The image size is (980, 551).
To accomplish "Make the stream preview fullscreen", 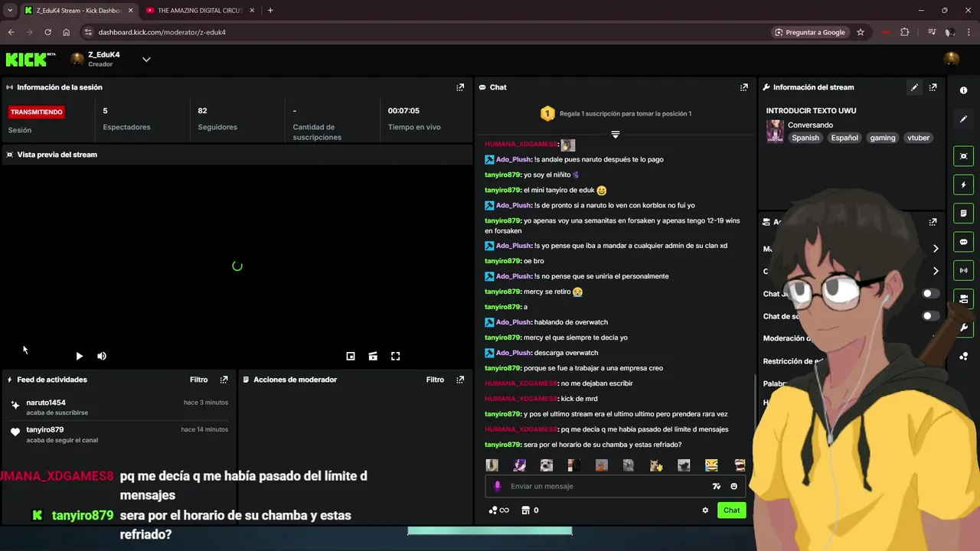I will [396, 356].
